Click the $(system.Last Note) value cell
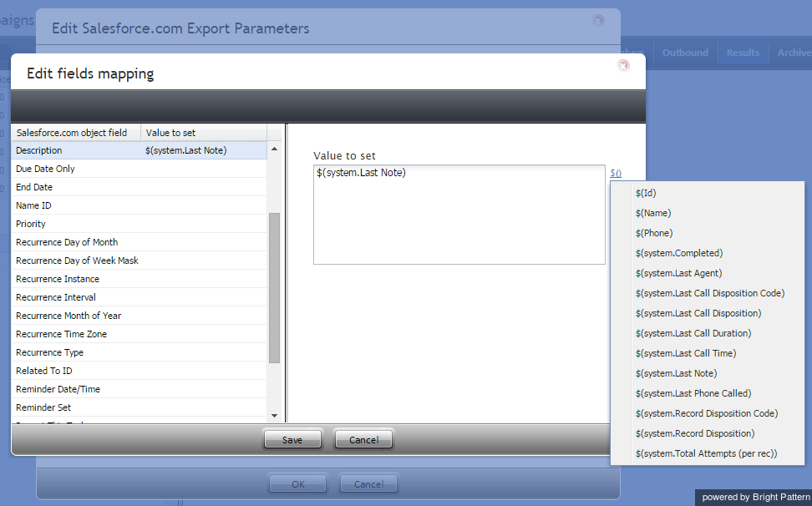The height and width of the screenshot is (506, 812). (x=204, y=150)
